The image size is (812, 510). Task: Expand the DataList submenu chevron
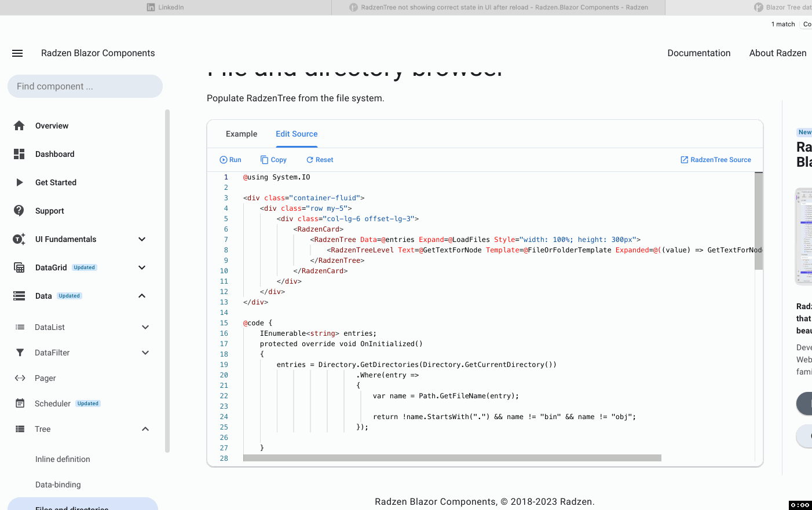[145, 327]
